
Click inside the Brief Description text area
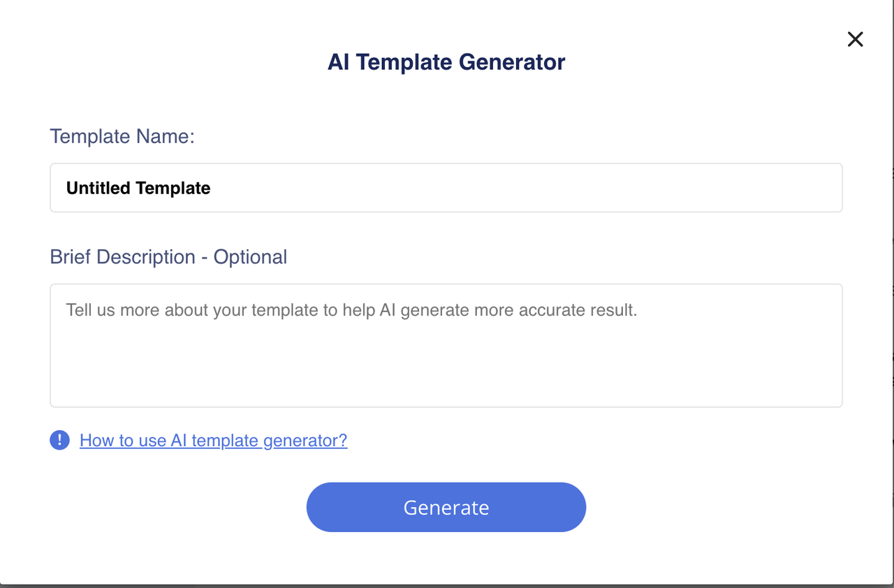(446, 346)
